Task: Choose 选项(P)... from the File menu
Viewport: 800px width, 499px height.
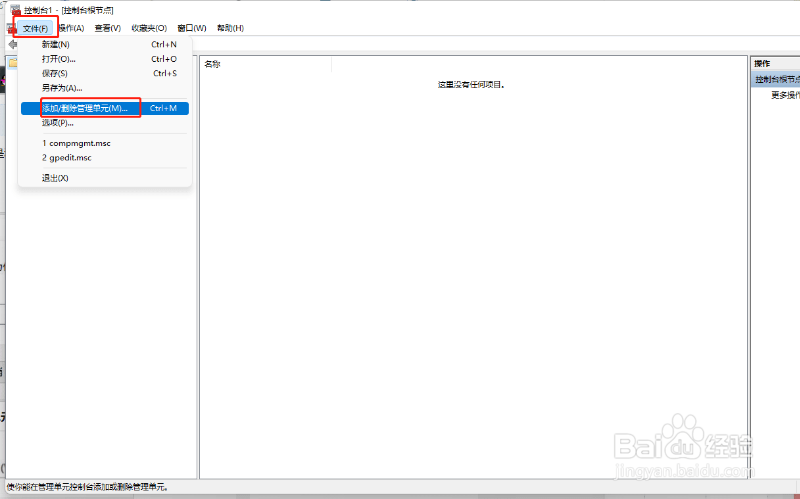Action: pyautogui.click(x=105, y=122)
